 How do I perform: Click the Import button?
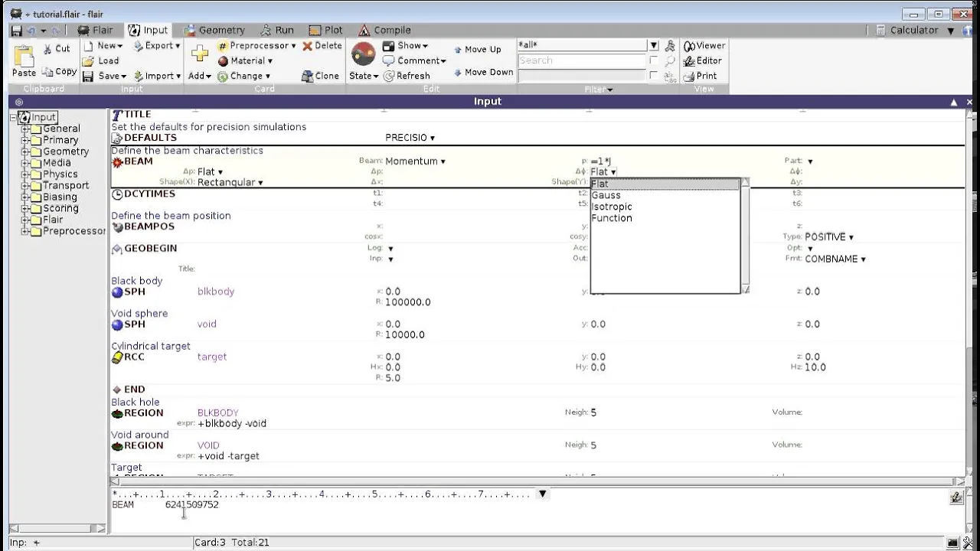tap(156, 76)
